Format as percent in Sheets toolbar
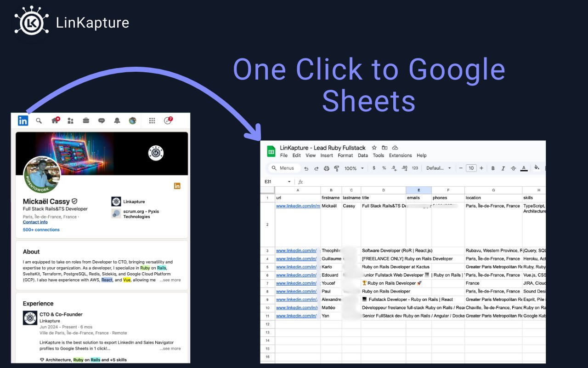Viewport: 588px width, 368px height. tap(384, 168)
